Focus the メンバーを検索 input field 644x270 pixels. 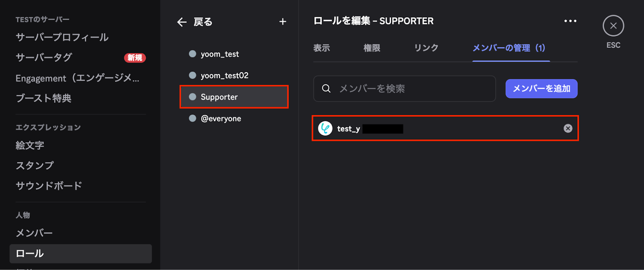tap(405, 88)
